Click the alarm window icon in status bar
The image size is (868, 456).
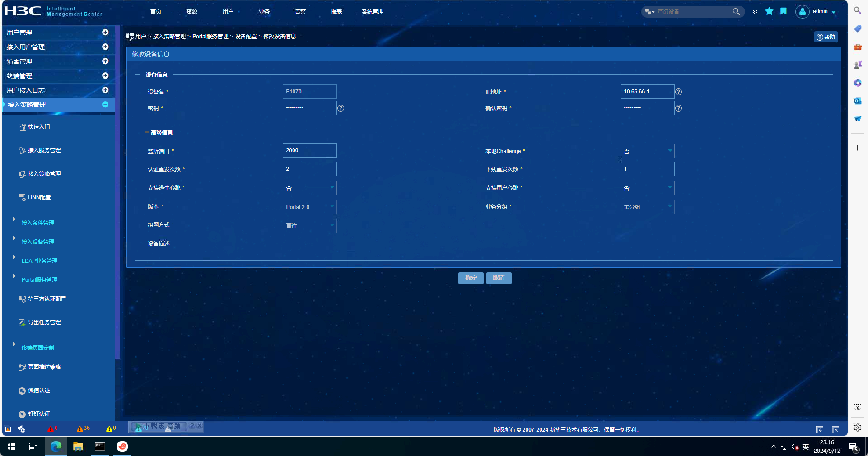(x=7, y=428)
